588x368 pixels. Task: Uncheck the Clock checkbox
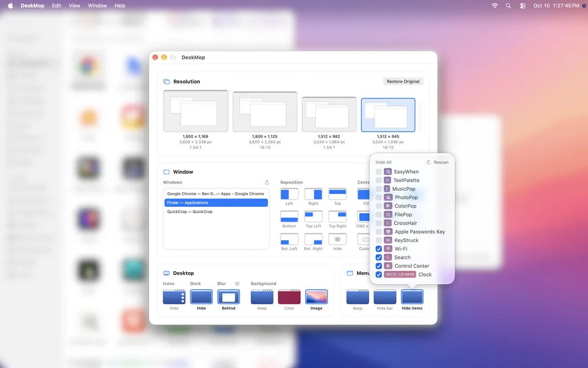379,274
